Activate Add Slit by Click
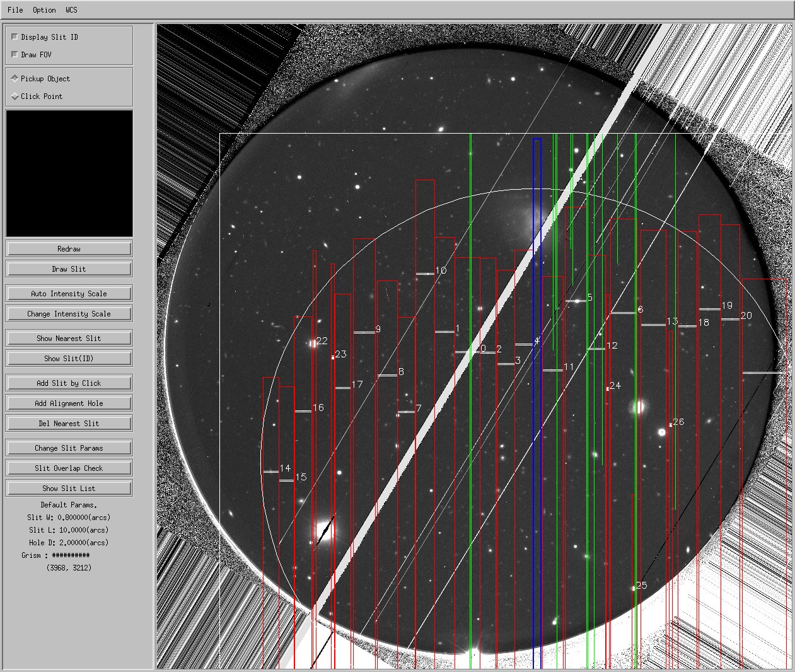Screen dimensions: 795x672 pyautogui.click(x=69, y=383)
